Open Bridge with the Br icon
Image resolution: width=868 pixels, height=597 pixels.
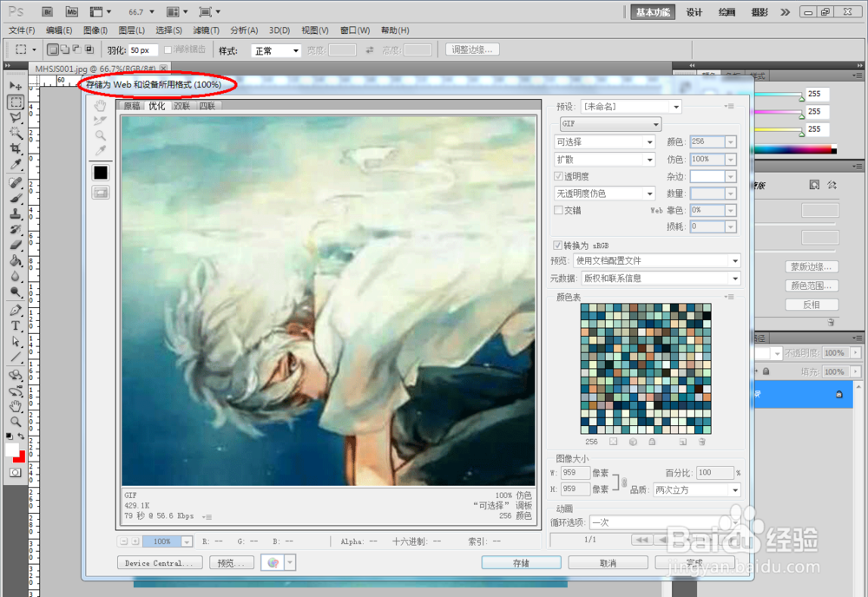click(48, 11)
